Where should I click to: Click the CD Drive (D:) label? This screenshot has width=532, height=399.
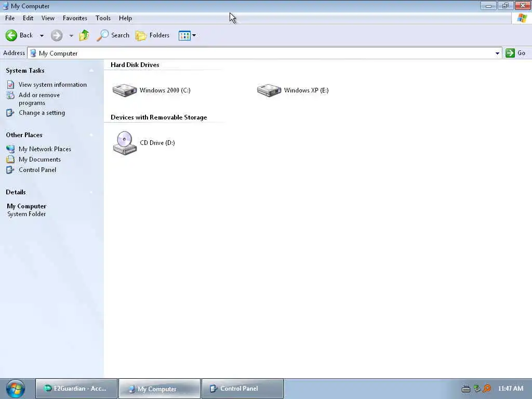tap(157, 143)
